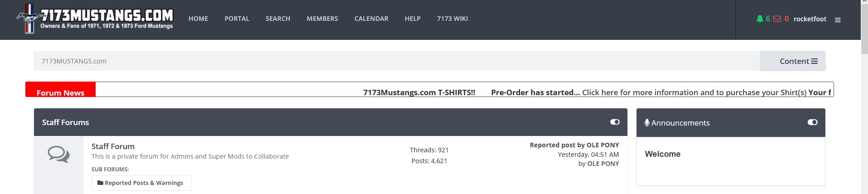Click the 7173Mustangs logo with pony emblem
This screenshot has width=868, height=194.
(x=95, y=19)
